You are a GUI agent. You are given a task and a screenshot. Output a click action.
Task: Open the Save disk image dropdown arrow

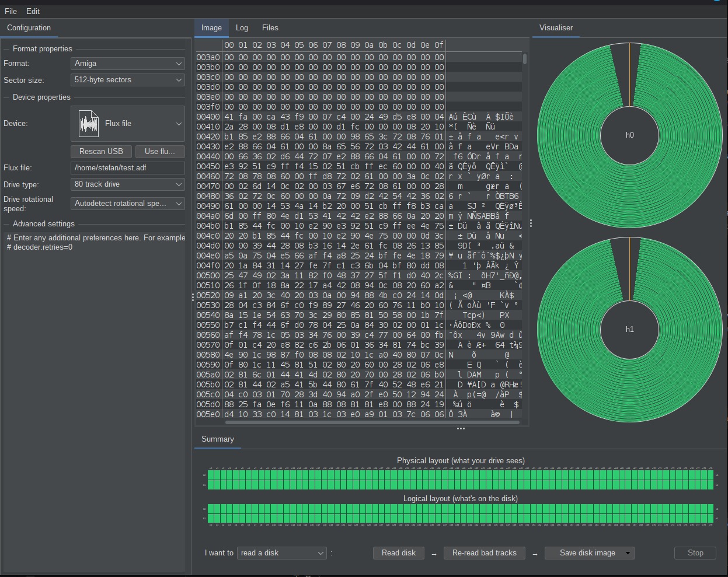(x=628, y=552)
